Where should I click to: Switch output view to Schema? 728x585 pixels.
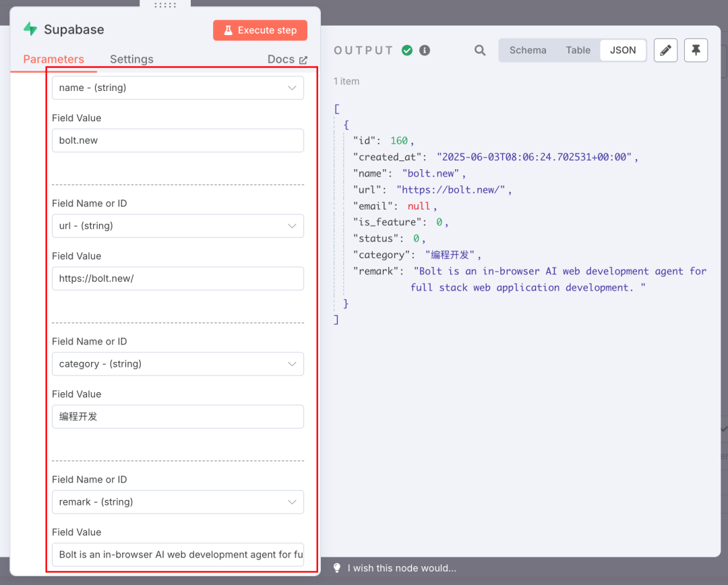tap(528, 50)
